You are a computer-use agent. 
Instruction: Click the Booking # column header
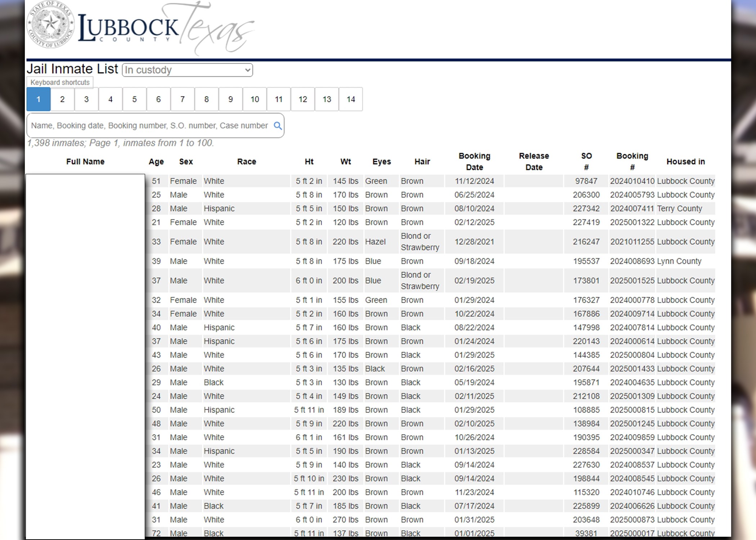point(632,162)
